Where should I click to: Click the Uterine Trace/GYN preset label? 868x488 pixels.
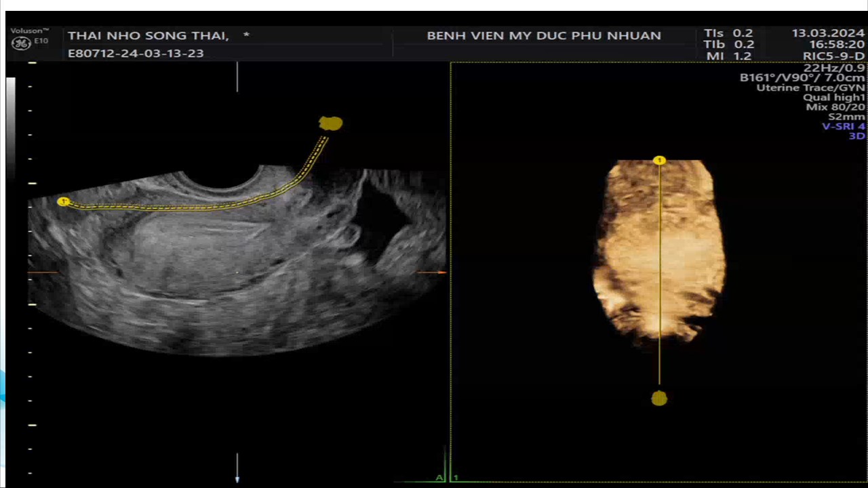811,87
